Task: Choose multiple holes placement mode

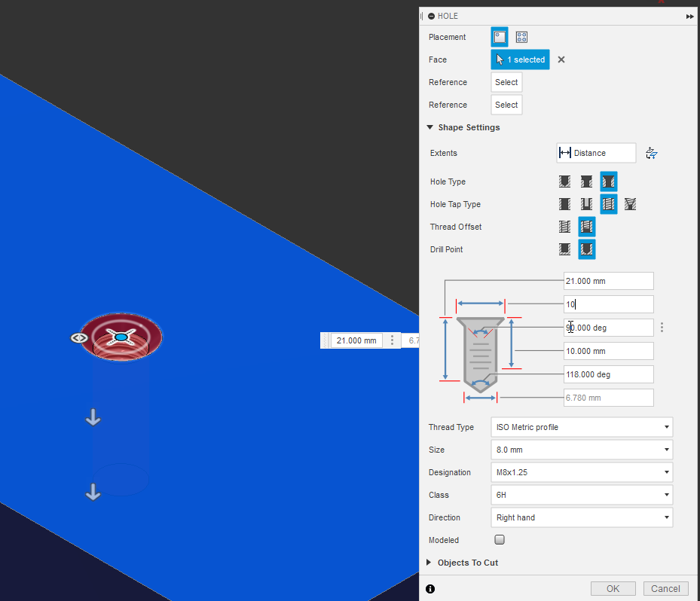Action: 521,37
